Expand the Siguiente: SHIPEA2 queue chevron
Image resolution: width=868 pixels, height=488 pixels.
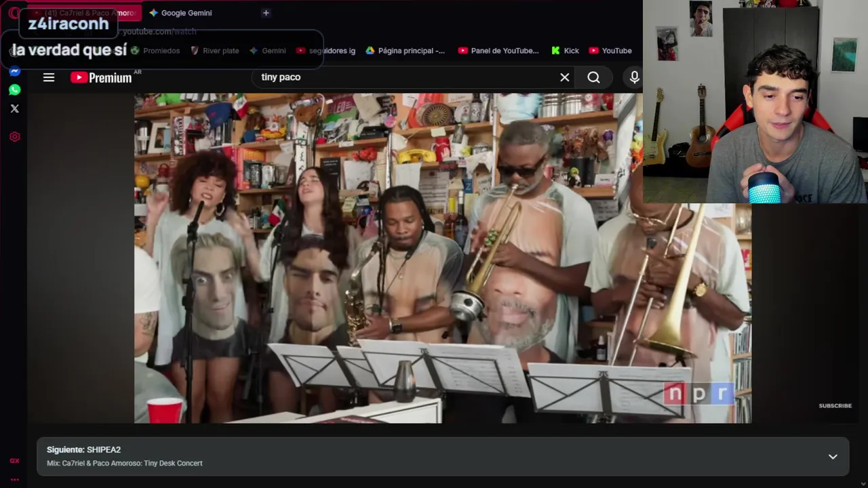pyautogui.click(x=833, y=457)
